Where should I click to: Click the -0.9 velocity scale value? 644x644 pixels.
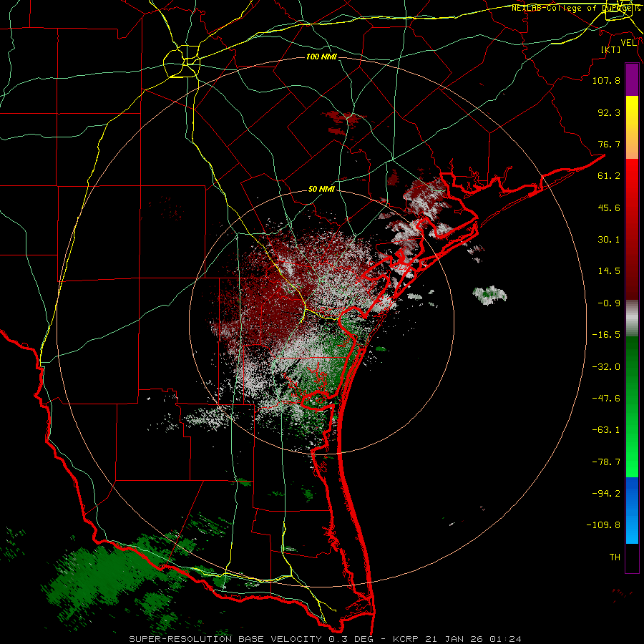pyautogui.click(x=609, y=303)
